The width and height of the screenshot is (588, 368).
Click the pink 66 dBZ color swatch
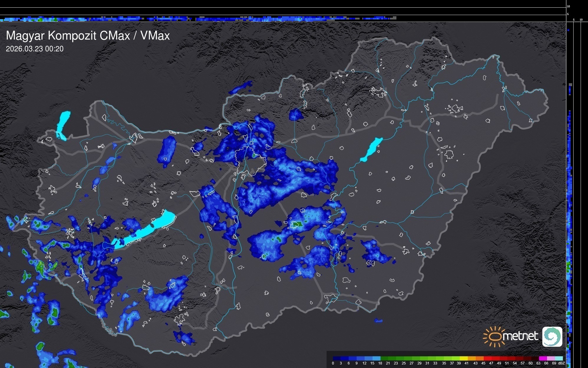pyautogui.click(x=551, y=358)
